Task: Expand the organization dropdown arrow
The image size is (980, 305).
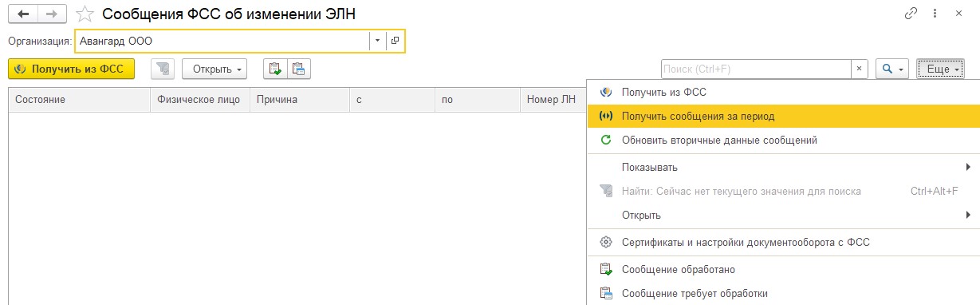Action: [377, 40]
